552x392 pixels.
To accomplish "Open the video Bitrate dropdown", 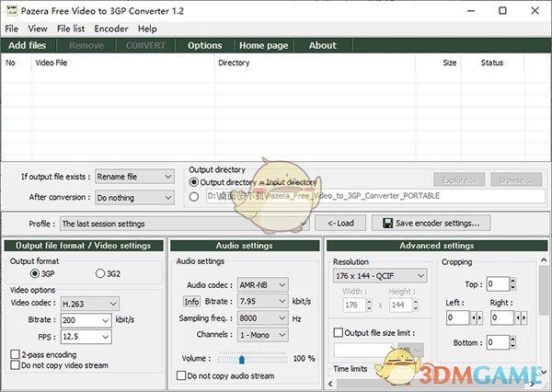I will point(86,320).
